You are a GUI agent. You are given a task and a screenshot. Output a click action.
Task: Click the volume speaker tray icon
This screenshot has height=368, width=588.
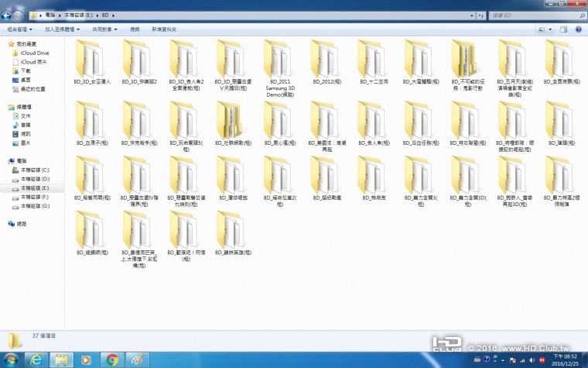point(532,360)
